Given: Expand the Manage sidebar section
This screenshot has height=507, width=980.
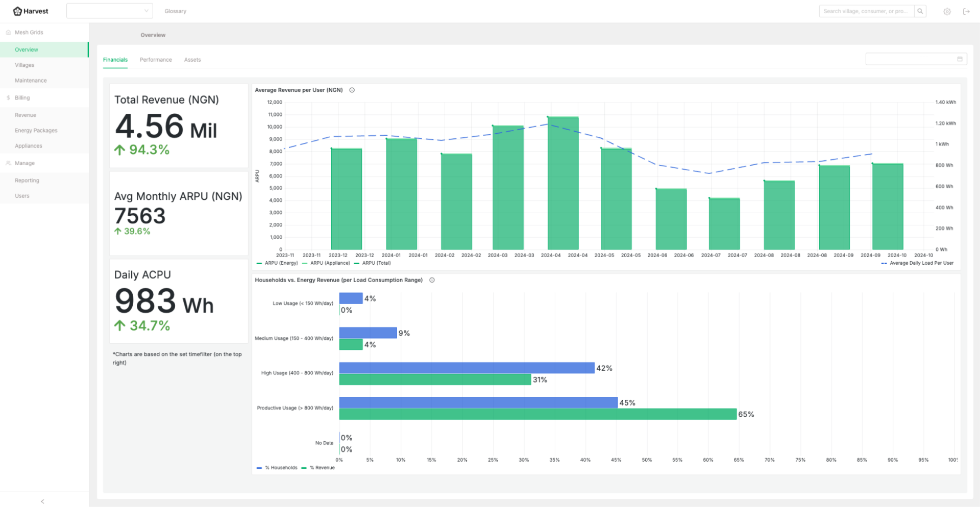Looking at the screenshot, I should tap(24, 163).
